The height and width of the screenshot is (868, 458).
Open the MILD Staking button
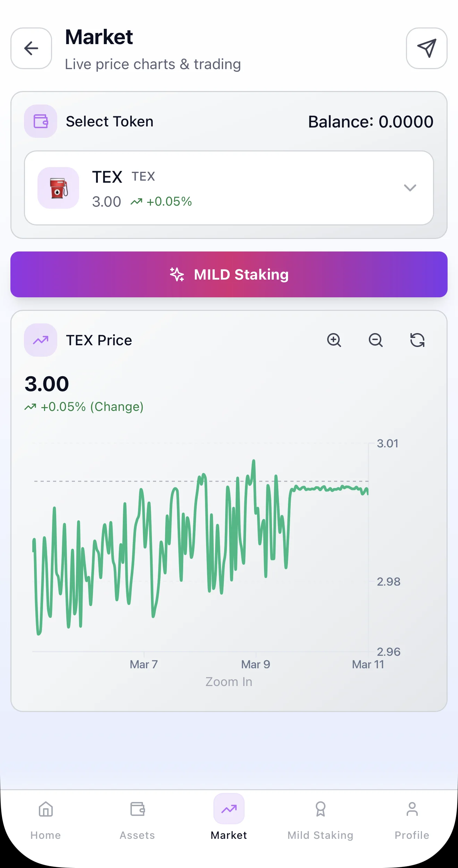point(229,274)
